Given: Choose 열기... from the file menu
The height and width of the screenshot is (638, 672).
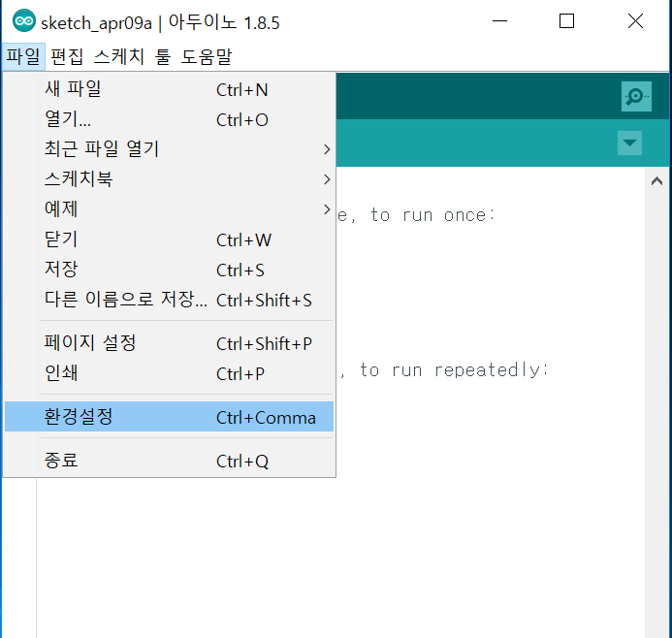Looking at the screenshot, I should pyautogui.click(x=170, y=119).
